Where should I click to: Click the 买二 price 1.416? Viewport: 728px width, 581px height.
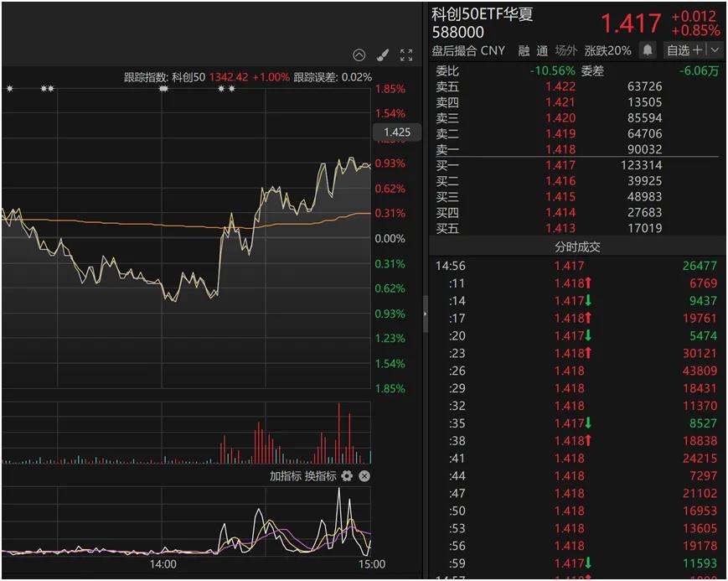[560, 181]
